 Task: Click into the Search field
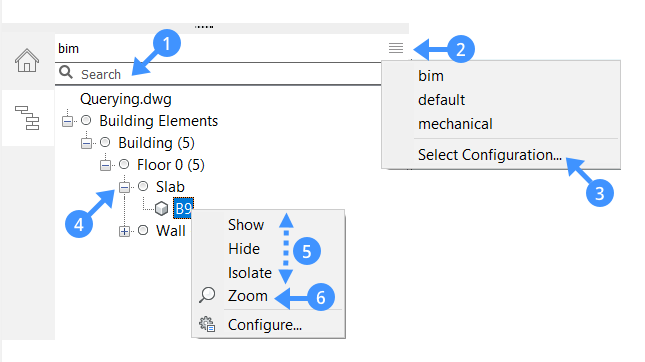click(218, 74)
